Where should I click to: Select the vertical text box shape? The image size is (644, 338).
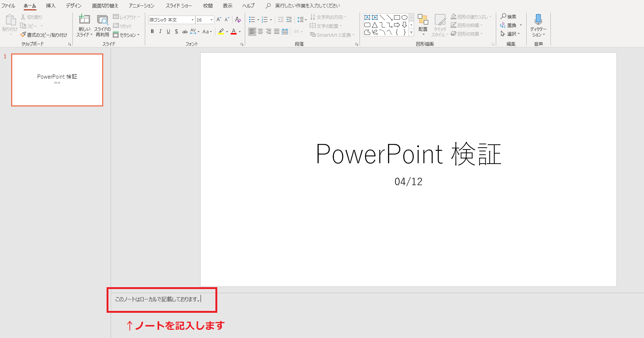click(x=375, y=17)
